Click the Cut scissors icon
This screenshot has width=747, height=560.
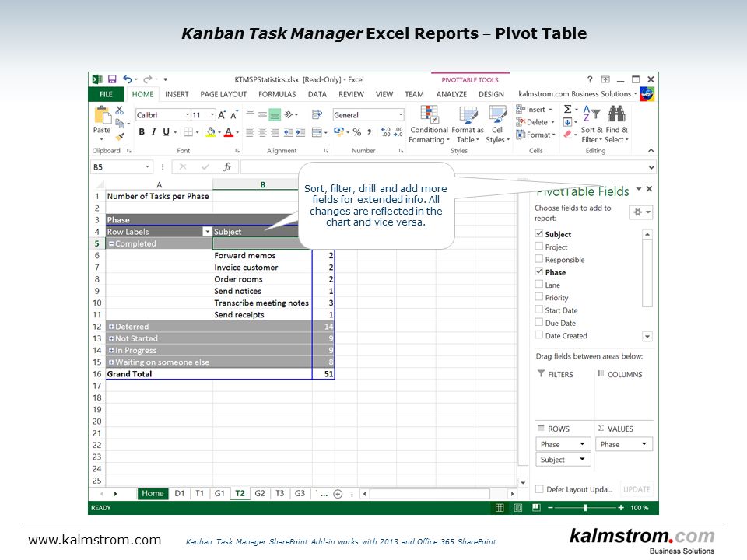tap(120, 110)
